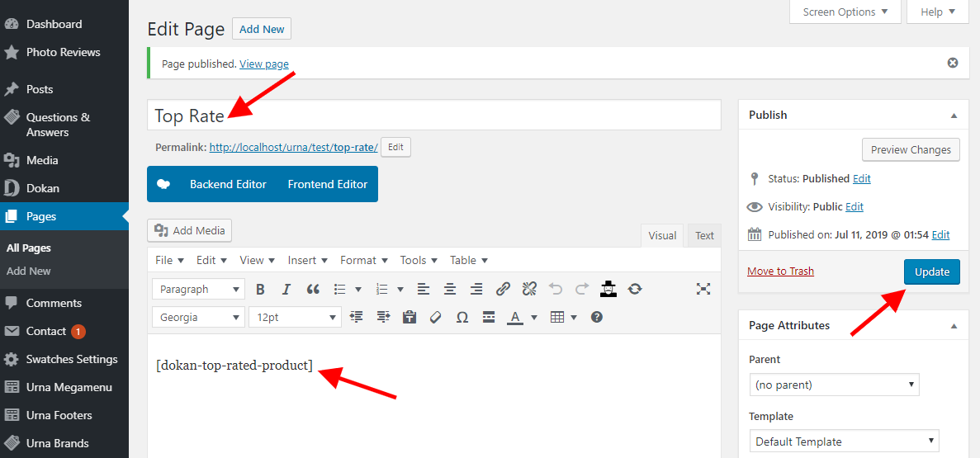This screenshot has height=458, width=980.
Task: Toggle distraction-free fullscreen mode
Action: (x=703, y=289)
